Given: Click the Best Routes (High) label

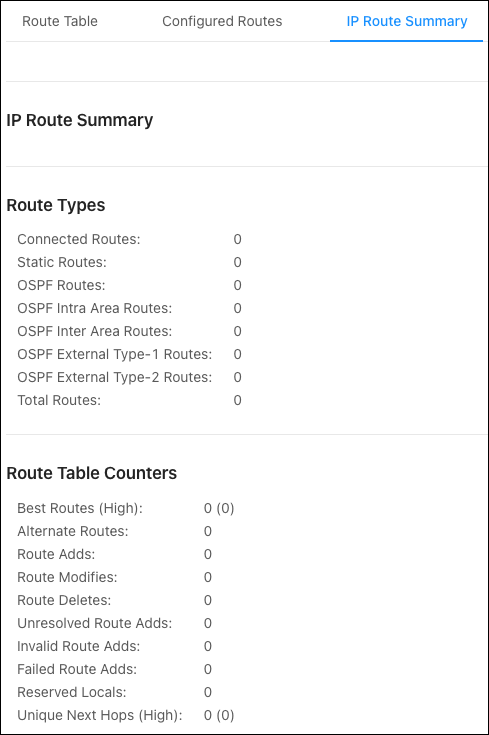Looking at the screenshot, I should tap(80, 508).
